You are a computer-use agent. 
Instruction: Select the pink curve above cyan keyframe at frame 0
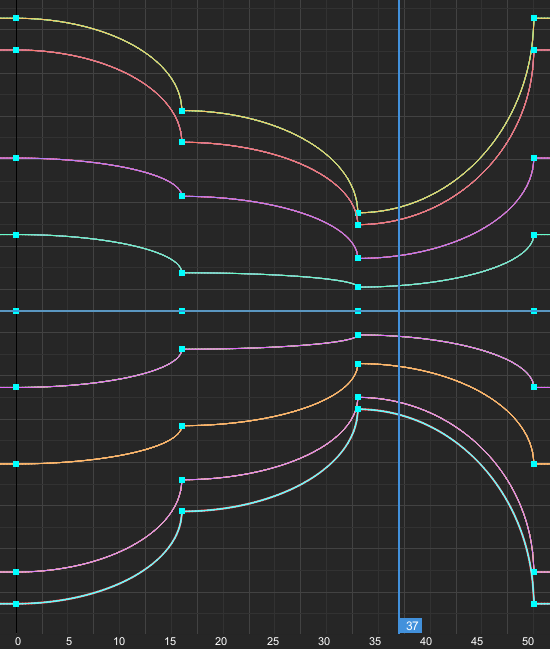[x=16, y=572]
